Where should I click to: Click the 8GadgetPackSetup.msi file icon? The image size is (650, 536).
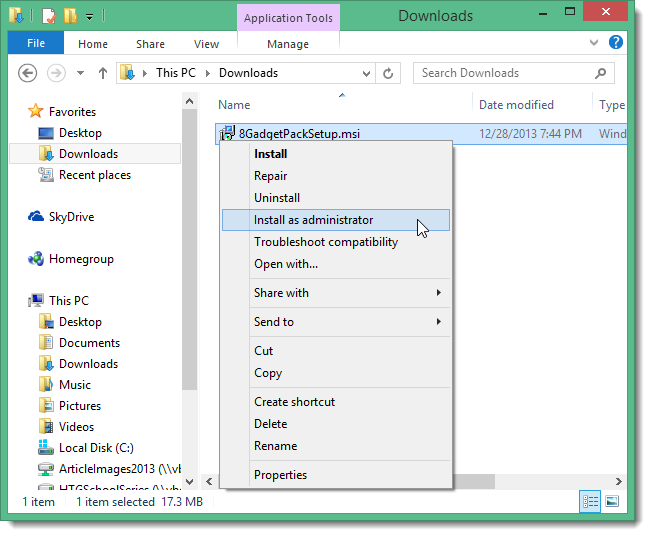228,133
